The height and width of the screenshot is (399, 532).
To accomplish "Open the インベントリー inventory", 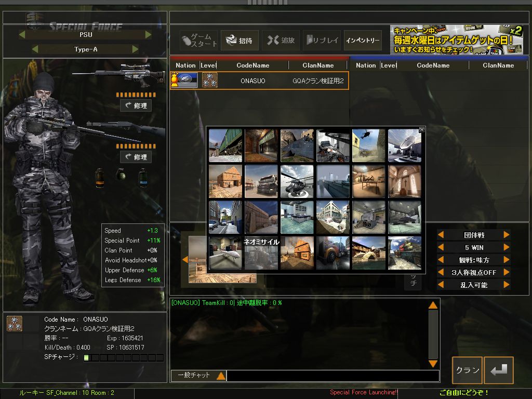I will coord(363,40).
